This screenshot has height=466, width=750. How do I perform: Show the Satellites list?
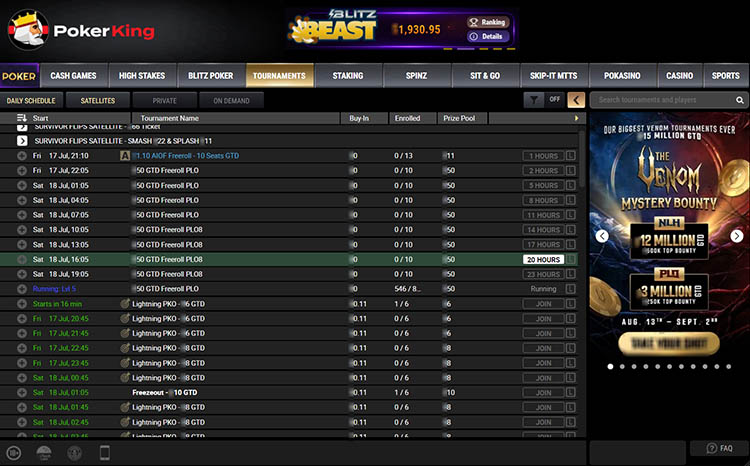(98, 100)
